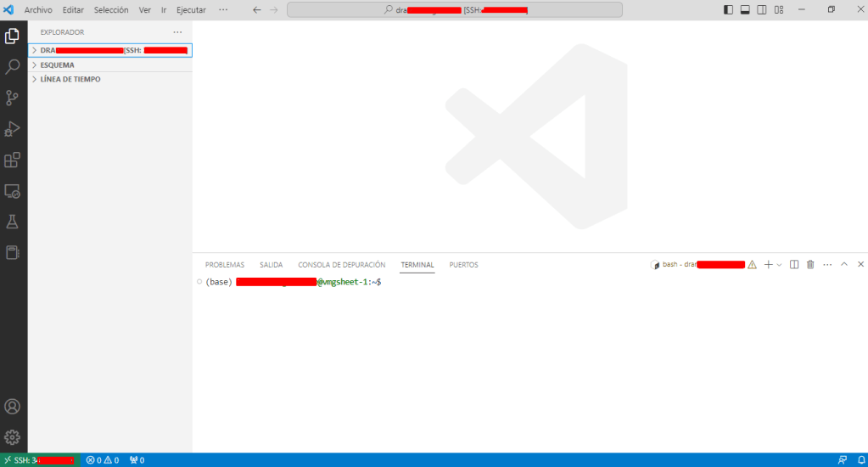Image resolution: width=868 pixels, height=467 pixels.
Task: Open the Source Control view
Action: point(13,98)
